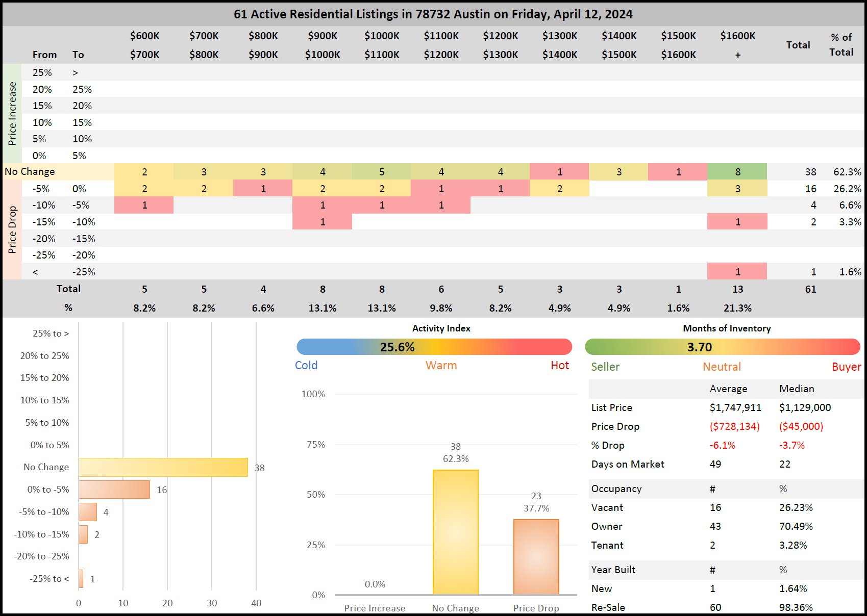Pick the green No Change cell with value 8
This screenshot has width=867, height=616.
coord(737,172)
